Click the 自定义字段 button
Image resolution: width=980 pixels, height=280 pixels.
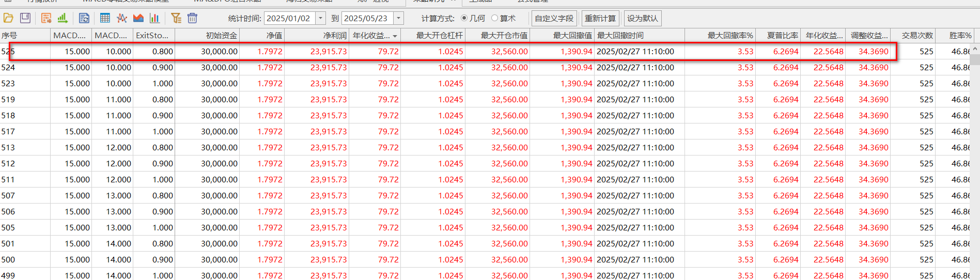pos(554,18)
